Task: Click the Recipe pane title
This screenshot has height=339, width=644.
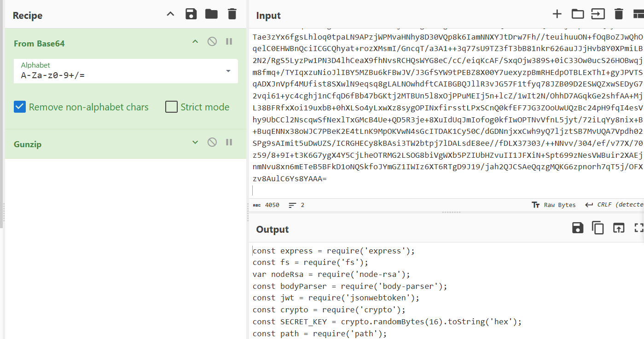Action: pyautogui.click(x=28, y=15)
